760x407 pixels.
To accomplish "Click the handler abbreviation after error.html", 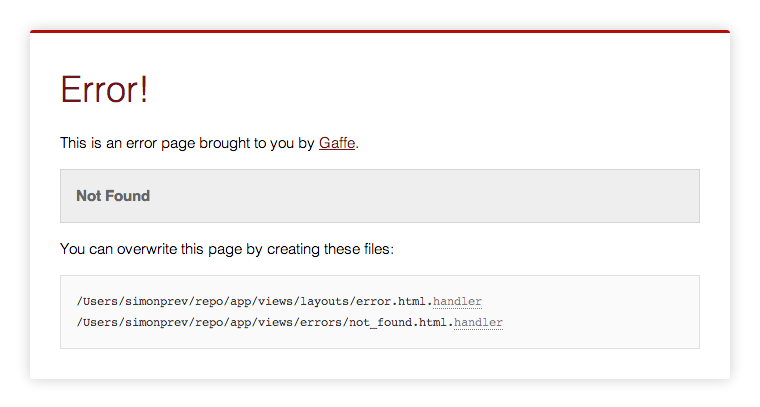I will point(457,301).
